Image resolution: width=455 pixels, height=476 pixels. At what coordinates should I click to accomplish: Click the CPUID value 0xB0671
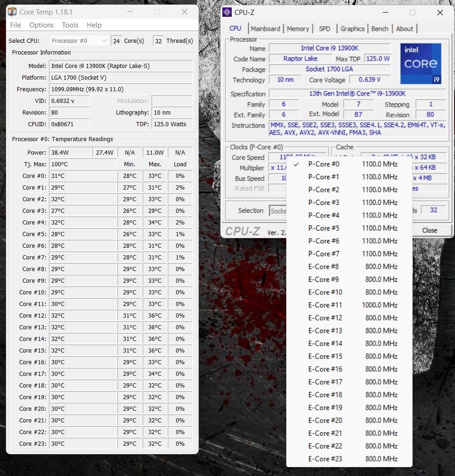click(x=69, y=124)
